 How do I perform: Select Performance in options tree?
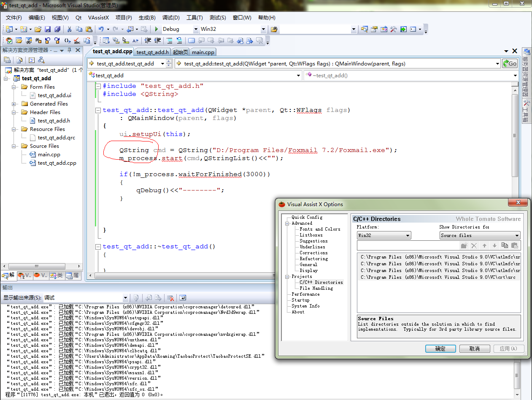pos(305,294)
